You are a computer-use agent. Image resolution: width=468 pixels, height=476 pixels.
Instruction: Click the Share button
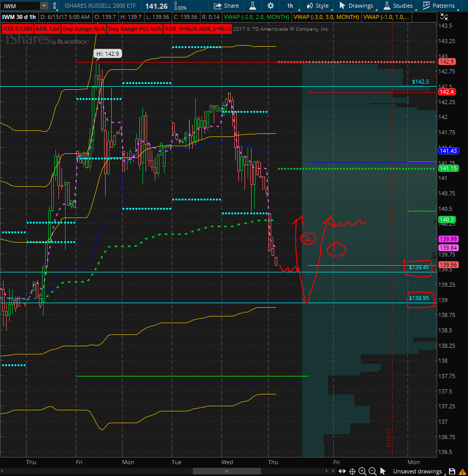click(x=226, y=6)
